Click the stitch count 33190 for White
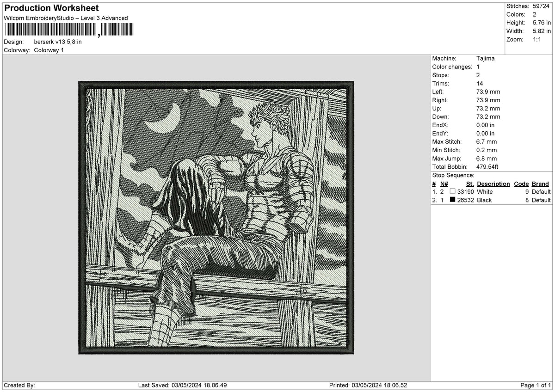Viewport: 555px width, 392px height. (465, 191)
